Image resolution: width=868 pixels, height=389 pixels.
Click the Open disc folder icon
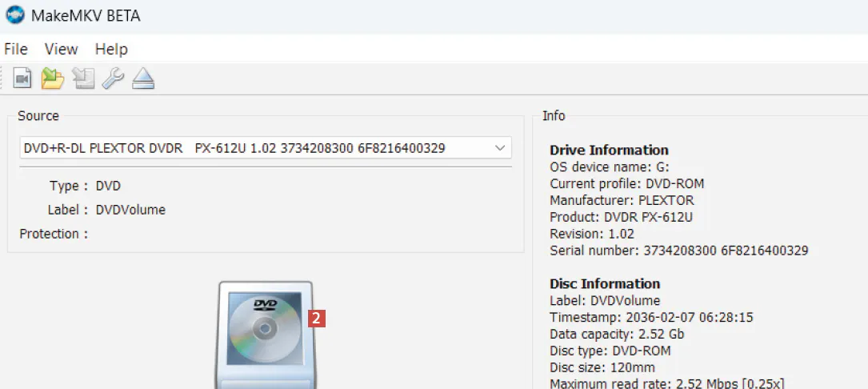[x=53, y=78]
